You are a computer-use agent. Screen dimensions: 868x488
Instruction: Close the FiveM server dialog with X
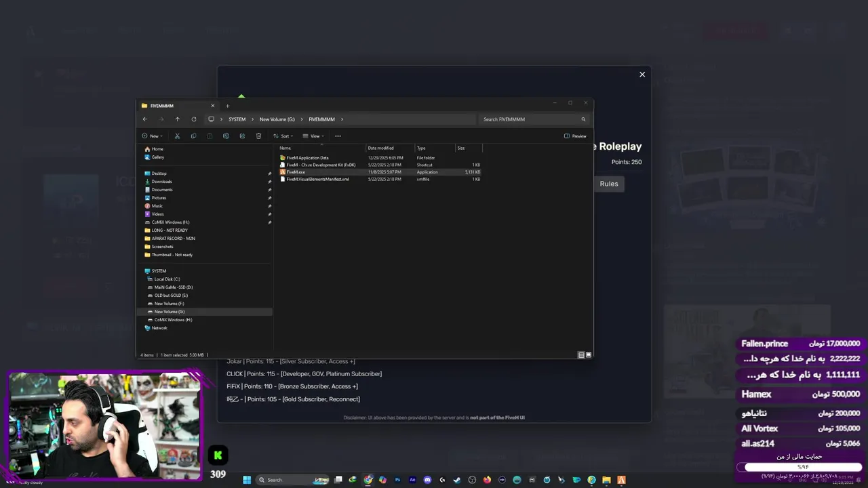pos(642,75)
